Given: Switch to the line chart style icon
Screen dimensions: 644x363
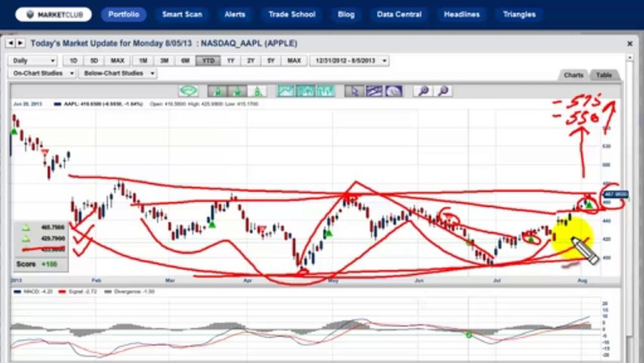Looking at the screenshot, I should pyautogui.click(x=285, y=91).
